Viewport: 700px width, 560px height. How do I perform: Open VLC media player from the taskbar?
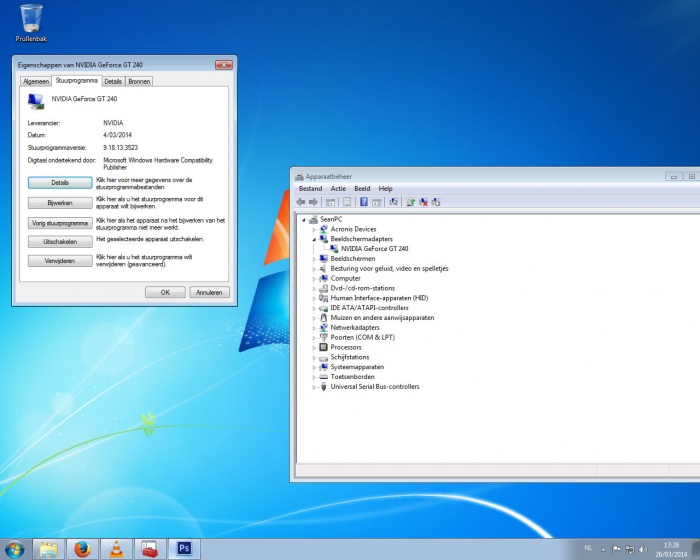[117, 549]
